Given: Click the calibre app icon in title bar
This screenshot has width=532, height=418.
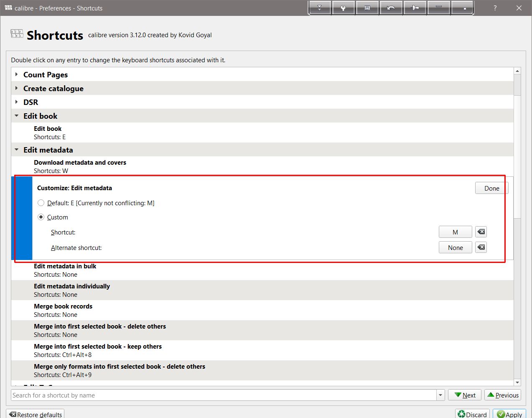Looking at the screenshot, I should pos(8,8).
